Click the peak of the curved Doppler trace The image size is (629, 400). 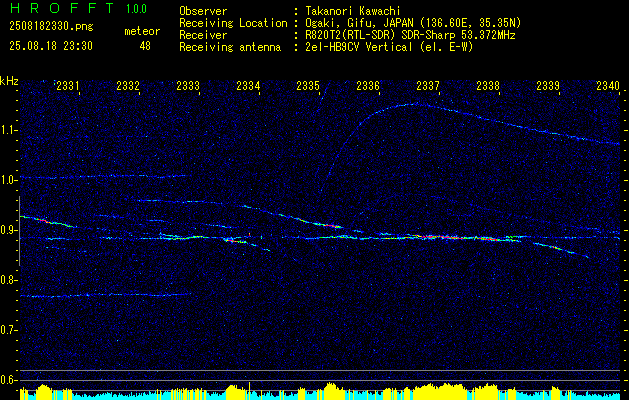413,104
